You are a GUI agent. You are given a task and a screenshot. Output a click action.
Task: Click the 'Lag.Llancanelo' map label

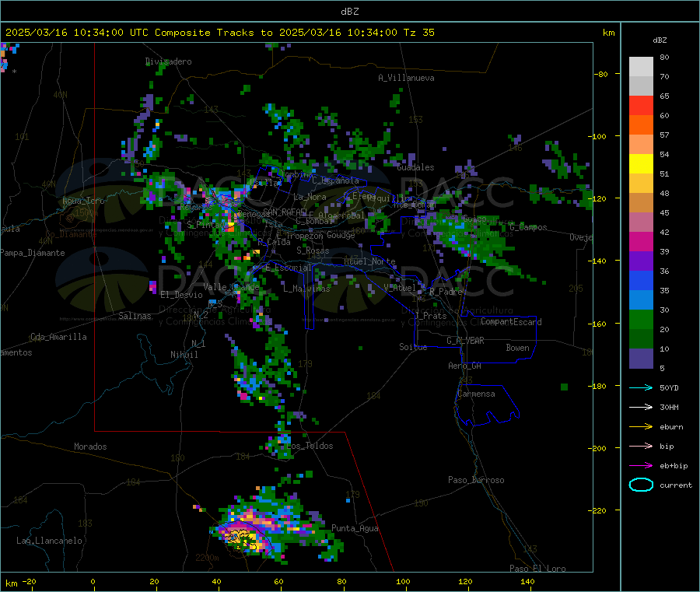49,541
